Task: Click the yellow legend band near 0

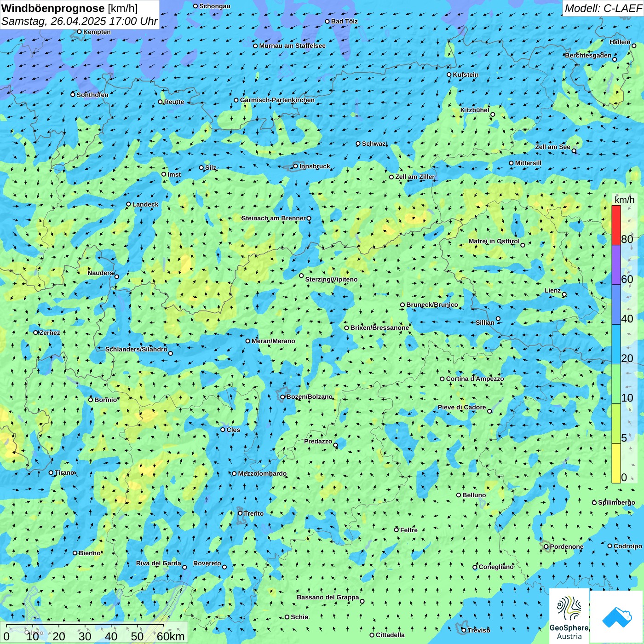Action: click(x=616, y=463)
